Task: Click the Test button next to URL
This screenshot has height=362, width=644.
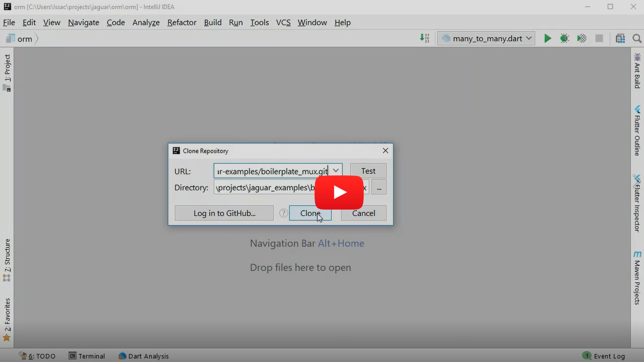Action: tap(368, 171)
